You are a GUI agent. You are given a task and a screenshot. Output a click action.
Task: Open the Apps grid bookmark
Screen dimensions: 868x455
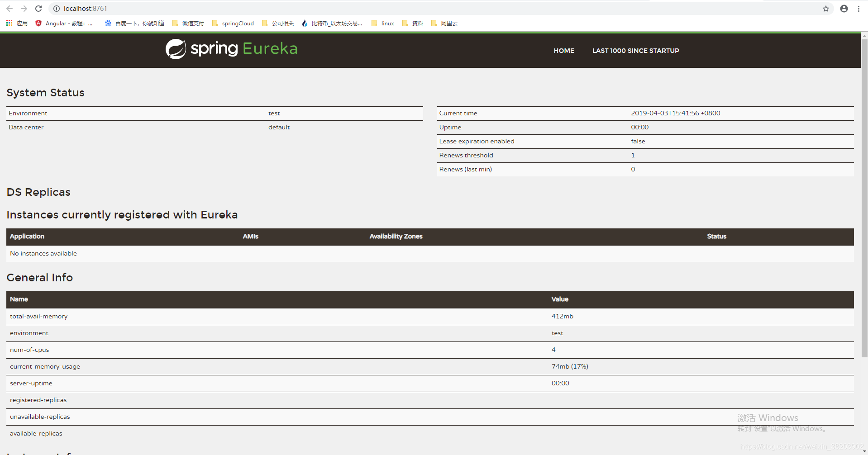pyautogui.click(x=17, y=23)
